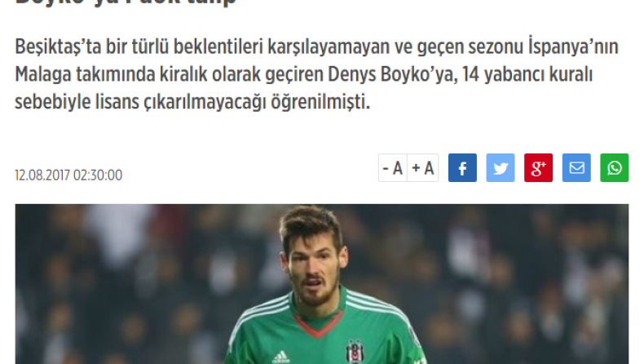Click the word Beşiktaş'ta starting the paragraph
Image resolution: width=644 pixels, height=364 pixels.
coord(59,47)
